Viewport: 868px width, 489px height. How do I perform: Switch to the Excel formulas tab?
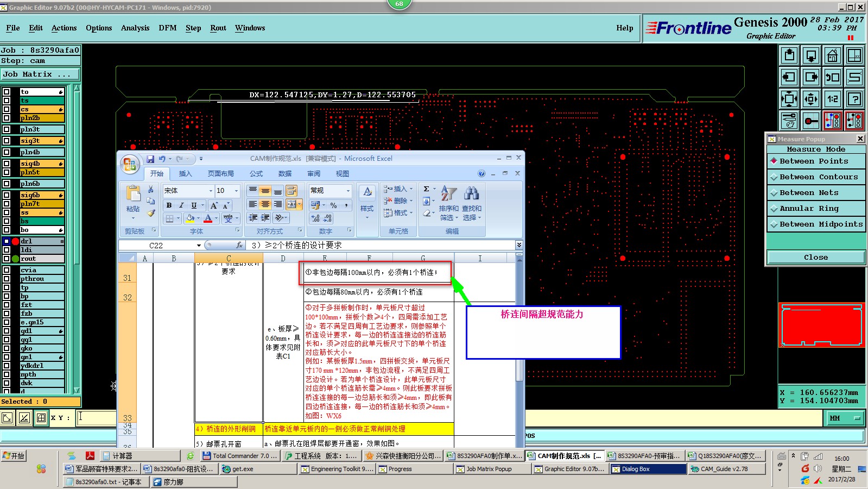pos(256,174)
